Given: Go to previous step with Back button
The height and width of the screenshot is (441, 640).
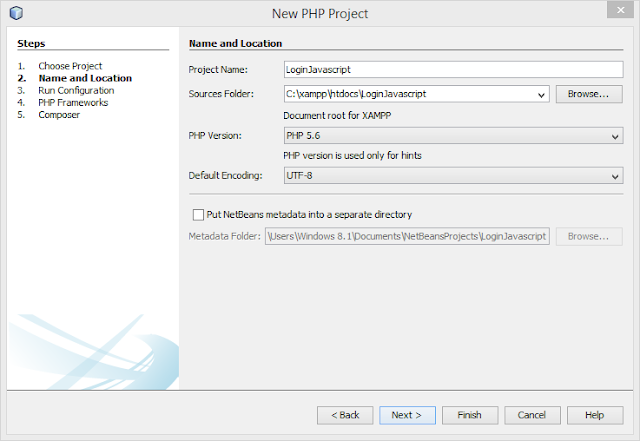Looking at the screenshot, I should [345, 415].
